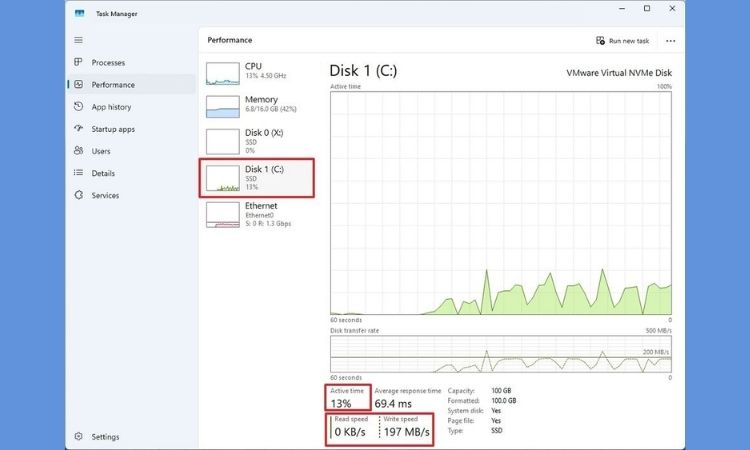Screen dimensions: 750x450
Task: Open the three-dot more options menu
Action: 671,41
